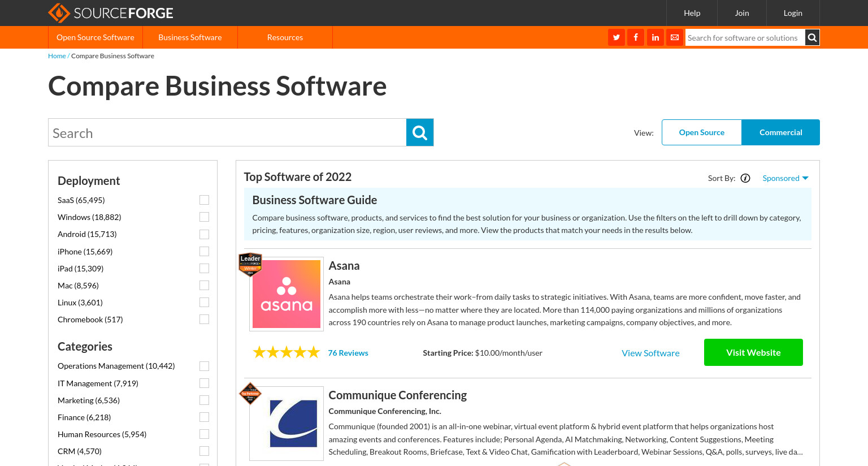This screenshot has width=868, height=466.
Task: Open the Business Software menu
Action: point(190,37)
